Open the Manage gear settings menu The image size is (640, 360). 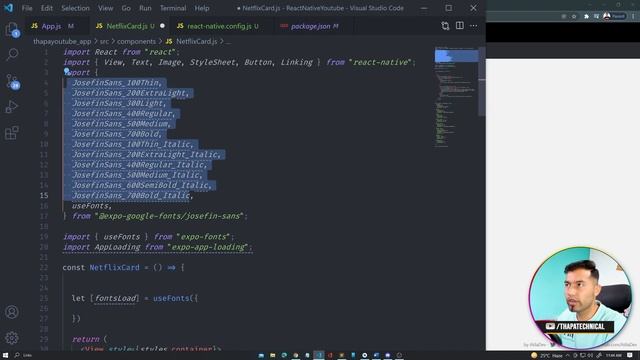coord(12,338)
